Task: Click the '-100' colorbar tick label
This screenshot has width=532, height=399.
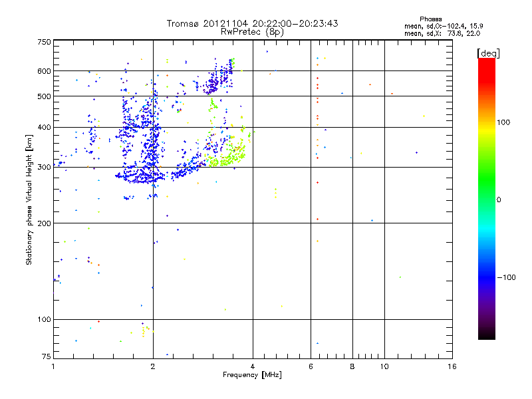Action: [506, 277]
